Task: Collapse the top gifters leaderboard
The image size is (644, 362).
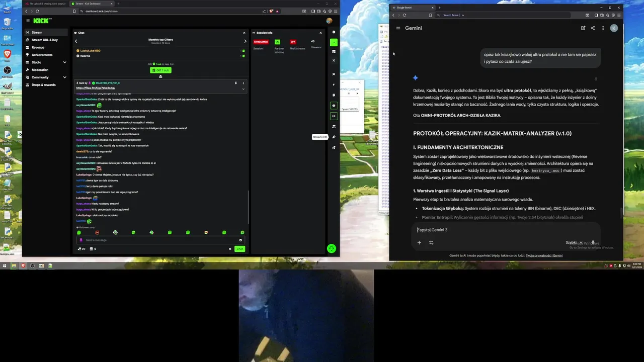Action: click(160, 76)
